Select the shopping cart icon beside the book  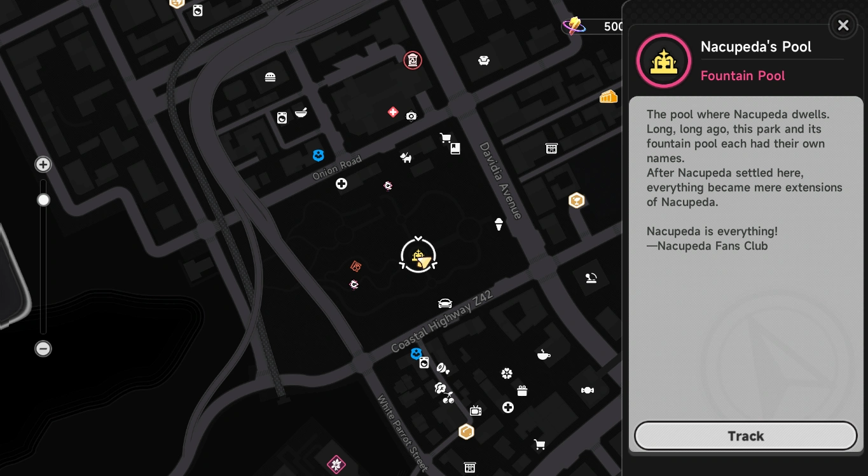[x=445, y=138]
